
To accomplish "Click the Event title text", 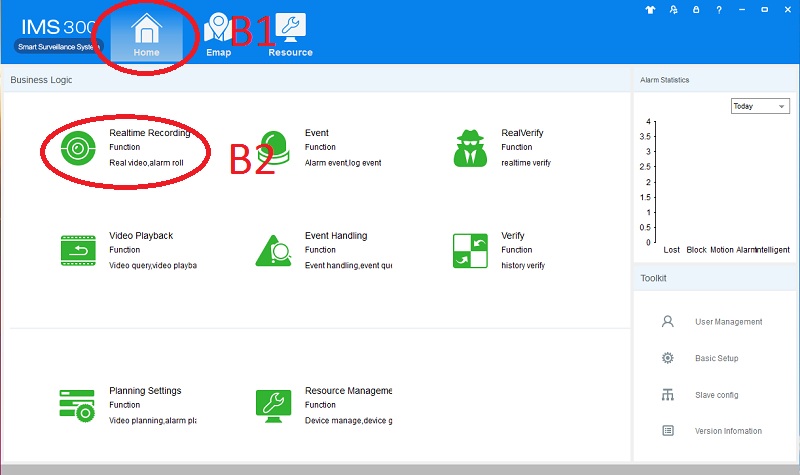I will tap(317, 133).
